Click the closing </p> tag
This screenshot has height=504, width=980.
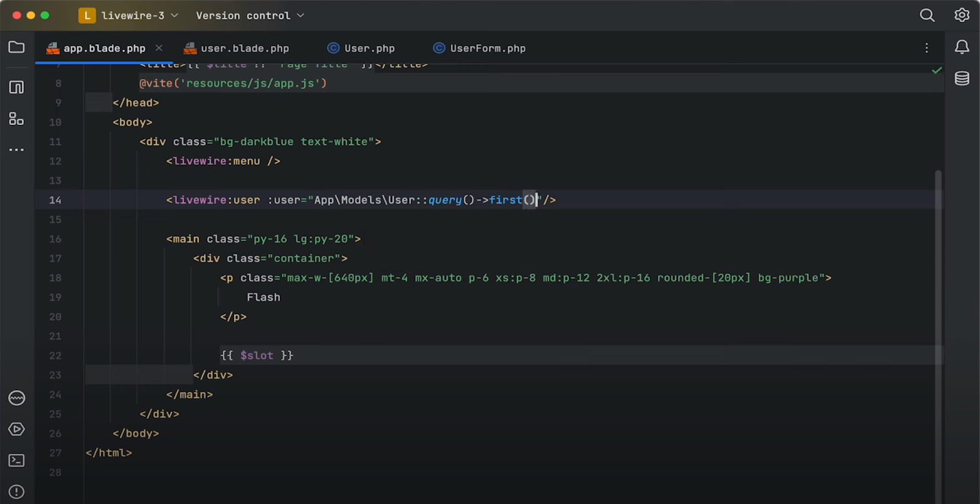point(233,317)
